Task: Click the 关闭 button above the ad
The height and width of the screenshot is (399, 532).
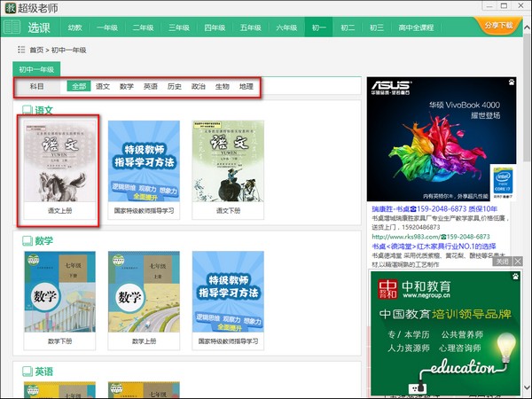Action: pos(502,262)
